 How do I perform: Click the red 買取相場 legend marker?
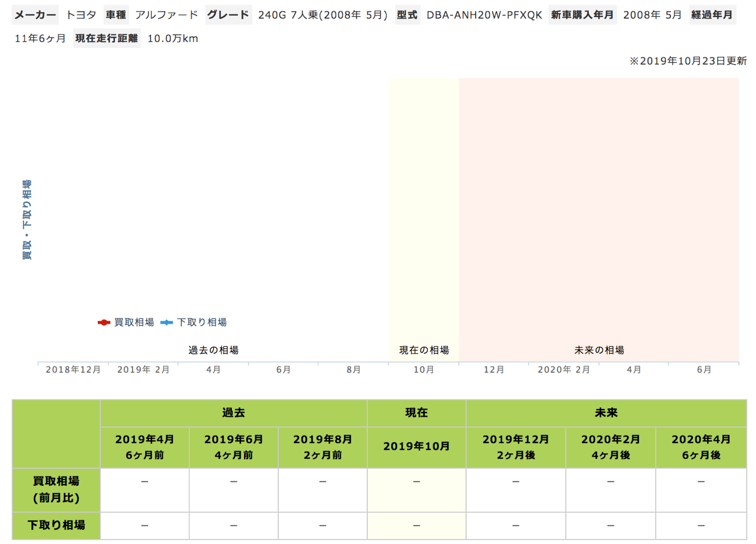click(104, 323)
